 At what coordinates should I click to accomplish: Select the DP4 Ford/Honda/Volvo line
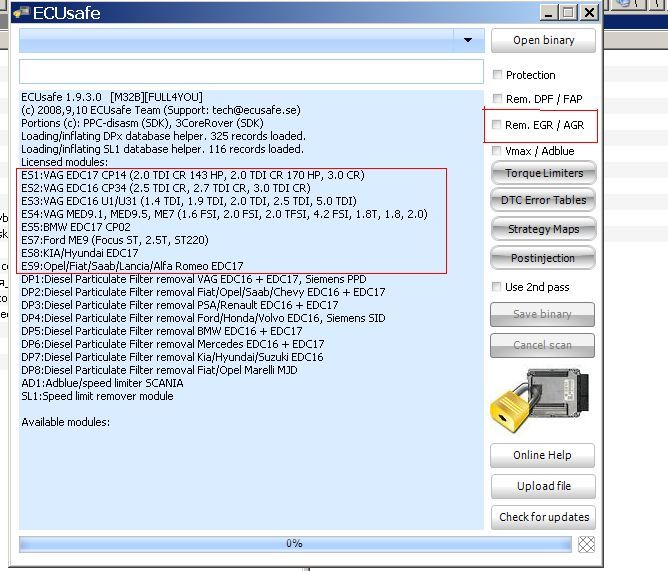[x=203, y=318]
